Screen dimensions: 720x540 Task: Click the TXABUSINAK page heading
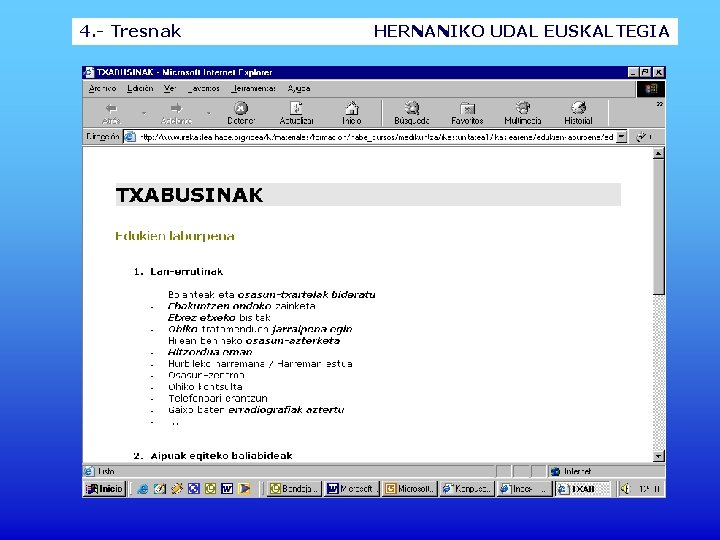(x=189, y=195)
